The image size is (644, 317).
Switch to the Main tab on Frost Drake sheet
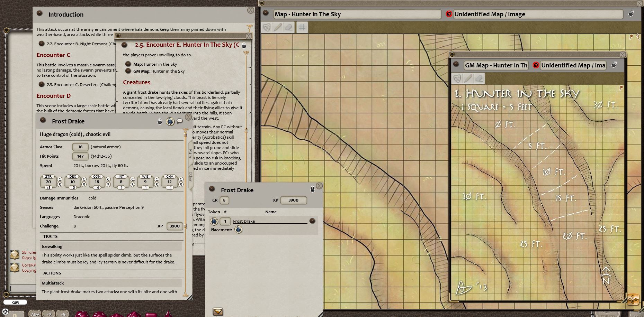189,153
